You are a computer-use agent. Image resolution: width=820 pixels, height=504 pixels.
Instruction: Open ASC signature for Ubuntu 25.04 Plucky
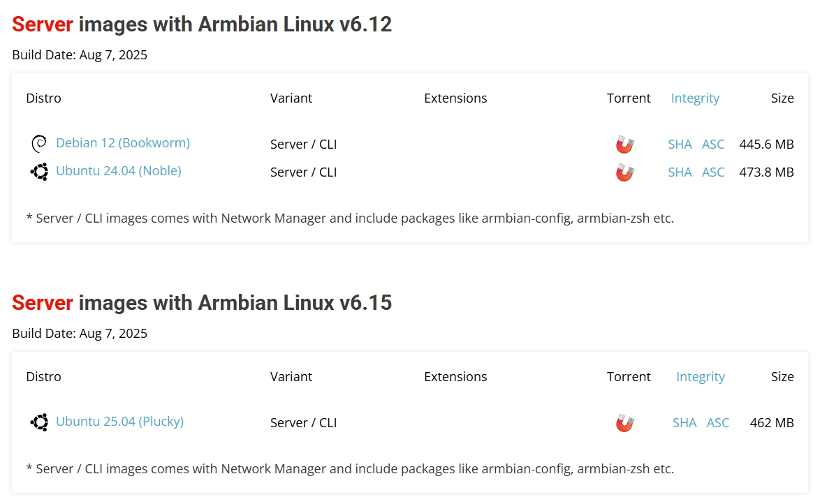[x=718, y=423]
